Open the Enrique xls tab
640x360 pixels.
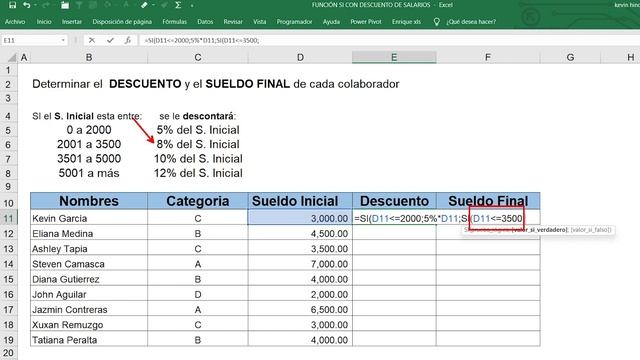[x=406, y=22]
